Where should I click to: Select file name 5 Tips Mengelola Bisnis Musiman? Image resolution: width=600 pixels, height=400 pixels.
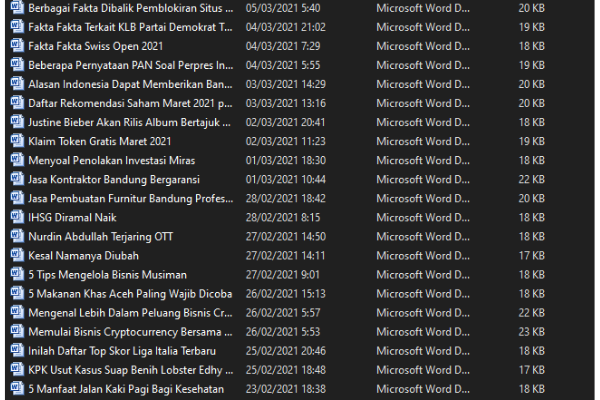[x=108, y=275]
